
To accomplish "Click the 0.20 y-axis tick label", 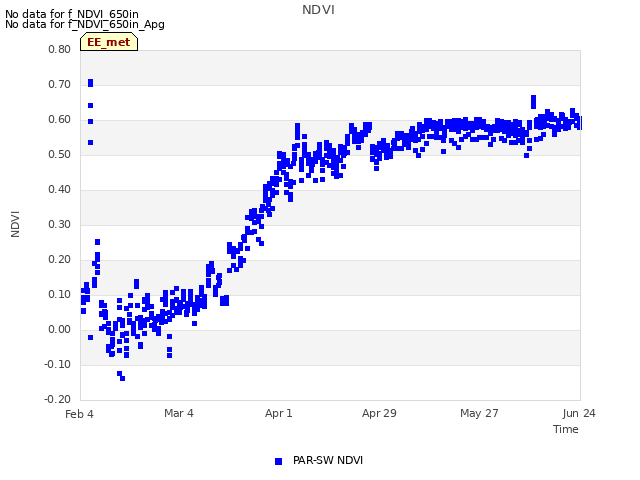I will coord(60,260).
